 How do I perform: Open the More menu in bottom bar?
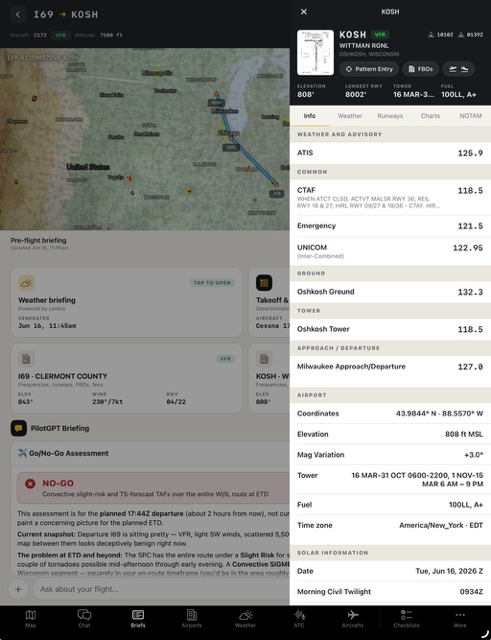pyautogui.click(x=460, y=619)
